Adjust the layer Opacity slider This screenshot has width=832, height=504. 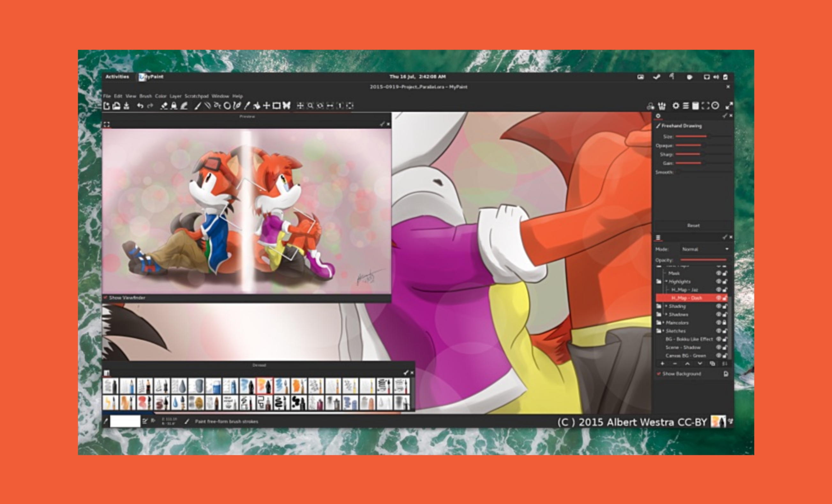(705, 260)
